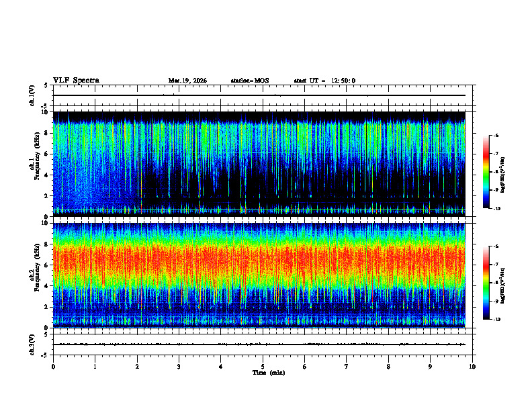532x411 pixels.
Task: Click Time axis tick label "7"
Action: click(x=347, y=367)
